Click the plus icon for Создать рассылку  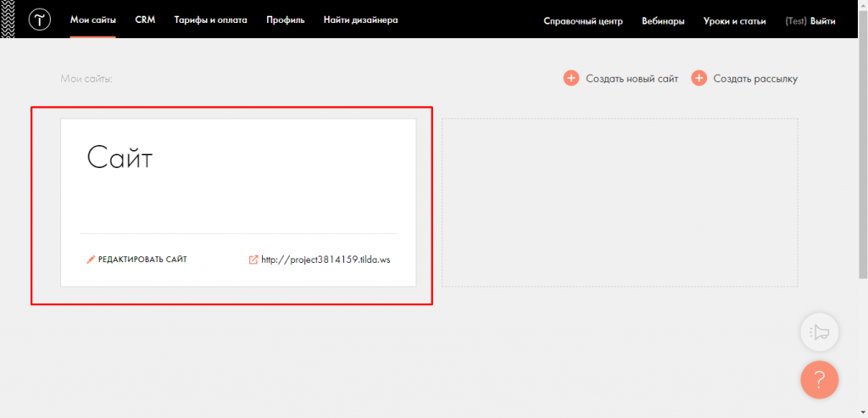699,78
